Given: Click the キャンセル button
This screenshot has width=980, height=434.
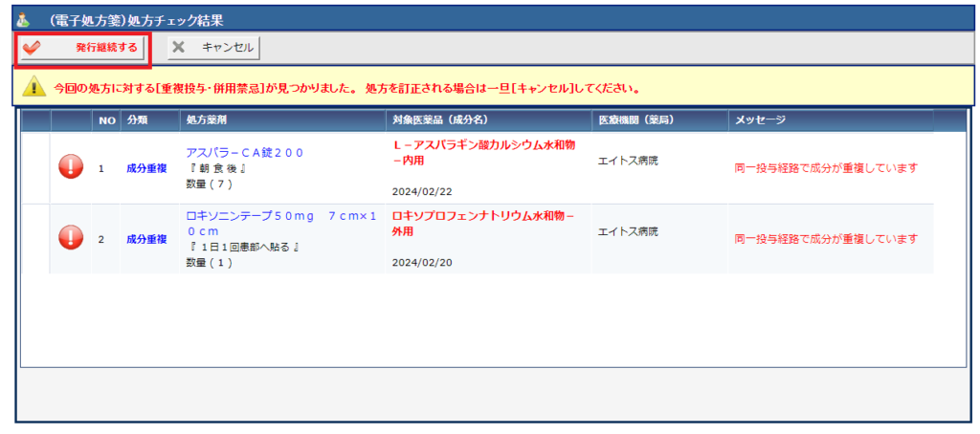Looking at the screenshot, I should click(213, 48).
